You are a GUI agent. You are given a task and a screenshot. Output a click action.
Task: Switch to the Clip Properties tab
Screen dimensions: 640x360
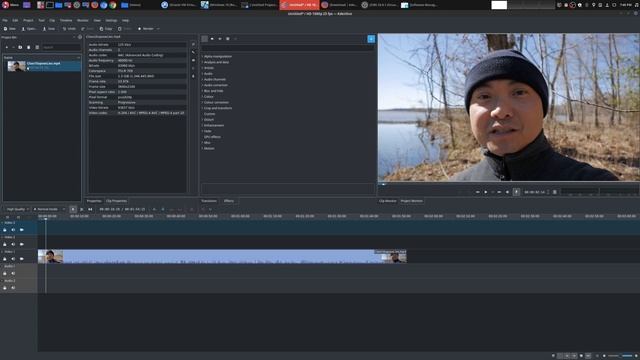click(116, 201)
